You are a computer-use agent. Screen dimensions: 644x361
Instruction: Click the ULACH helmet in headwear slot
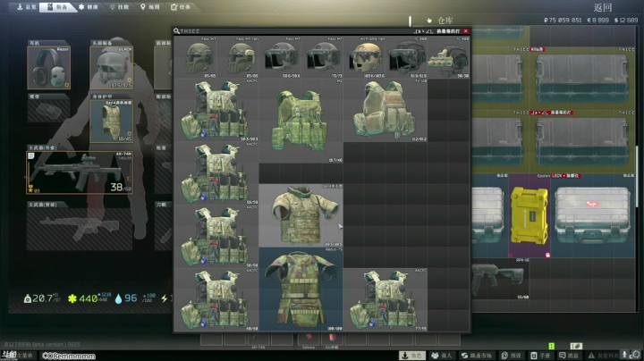click(111, 67)
